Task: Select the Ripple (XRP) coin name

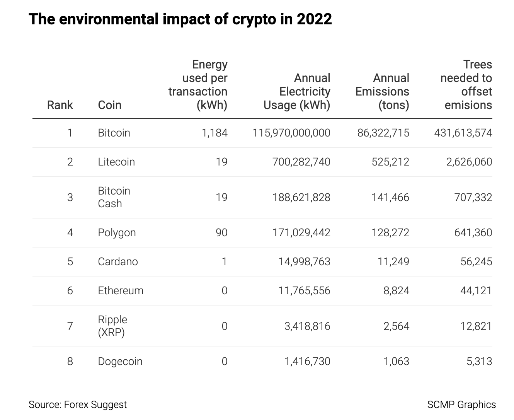Action: click(x=112, y=326)
